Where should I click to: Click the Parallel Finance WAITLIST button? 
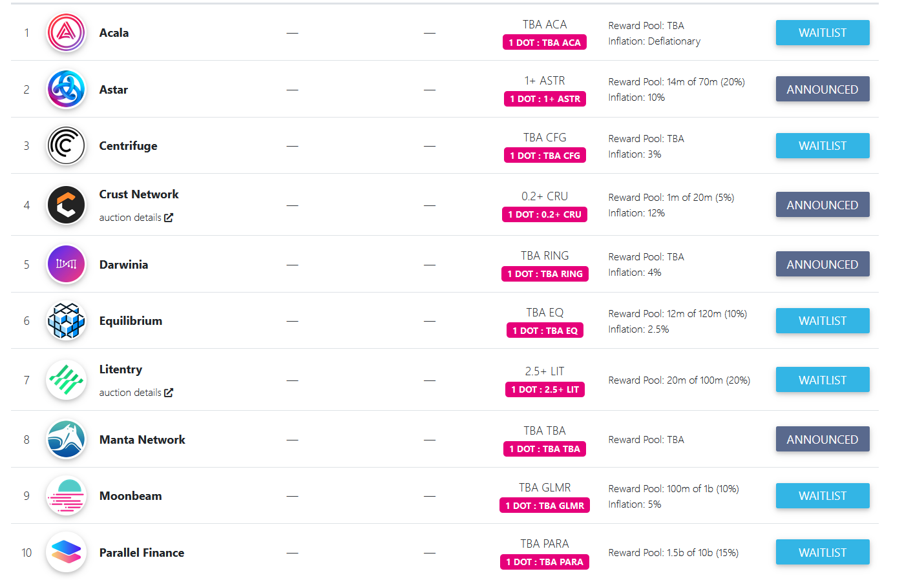tap(822, 552)
